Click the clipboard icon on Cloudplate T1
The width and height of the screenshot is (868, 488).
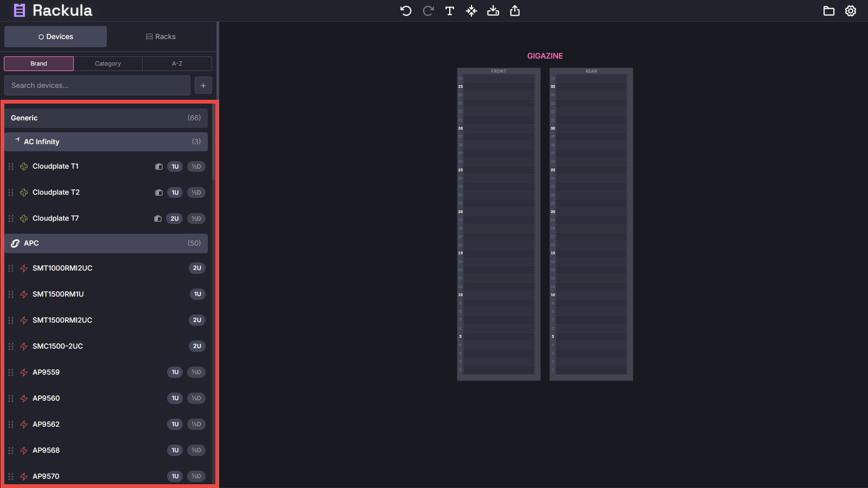pyautogui.click(x=158, y=166)
